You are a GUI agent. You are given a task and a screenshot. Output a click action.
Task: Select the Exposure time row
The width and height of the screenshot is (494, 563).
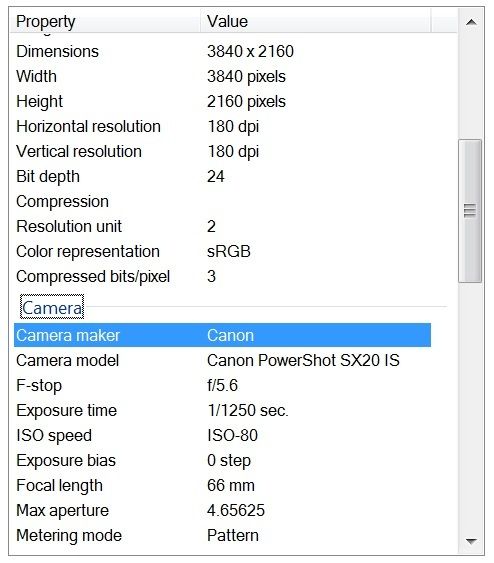tap(222, 410)
